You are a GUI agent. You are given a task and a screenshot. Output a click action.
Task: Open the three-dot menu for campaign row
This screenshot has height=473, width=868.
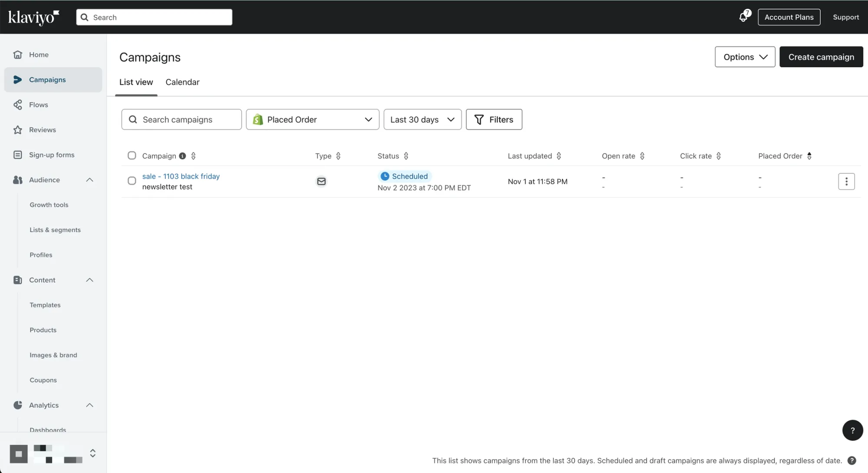point(846,182)
